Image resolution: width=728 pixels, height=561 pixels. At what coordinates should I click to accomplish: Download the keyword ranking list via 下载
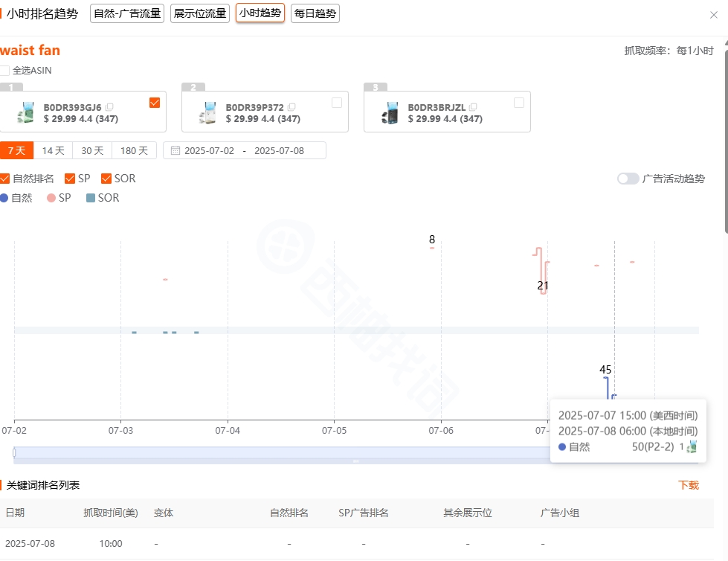click(689, 485)
